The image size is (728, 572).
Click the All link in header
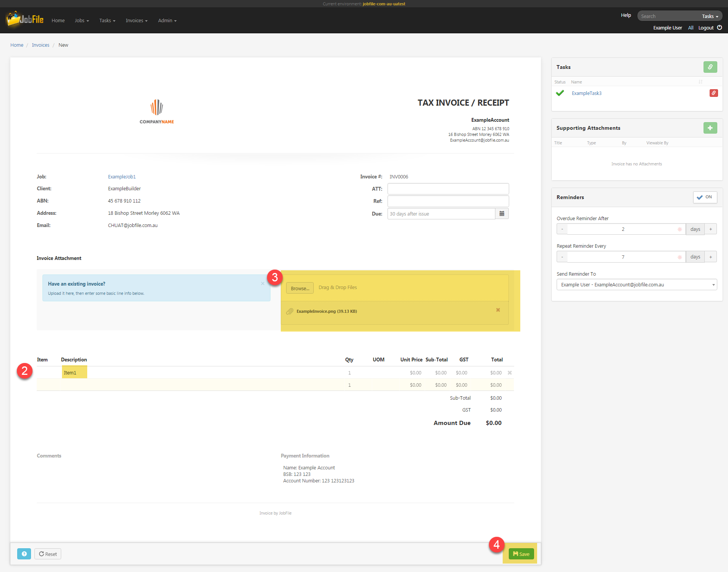[x=691, y=28]
